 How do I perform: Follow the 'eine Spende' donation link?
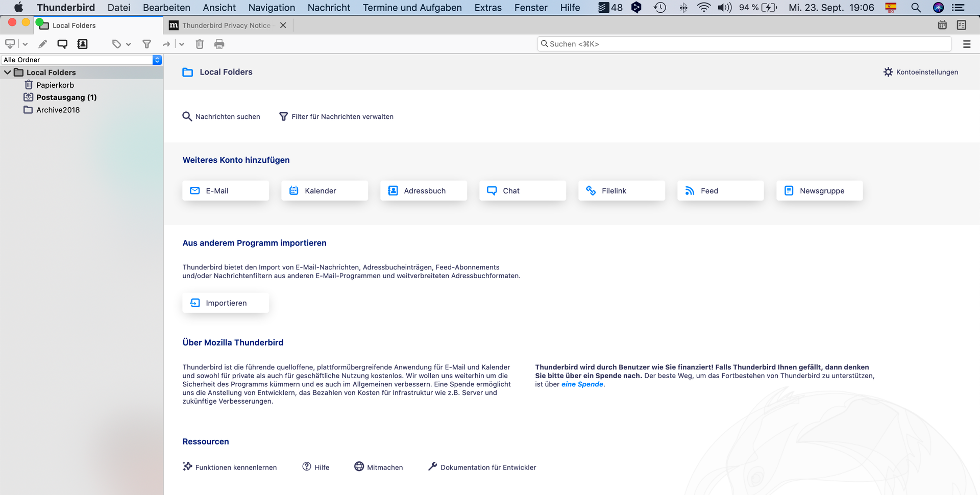click(582, 384)
